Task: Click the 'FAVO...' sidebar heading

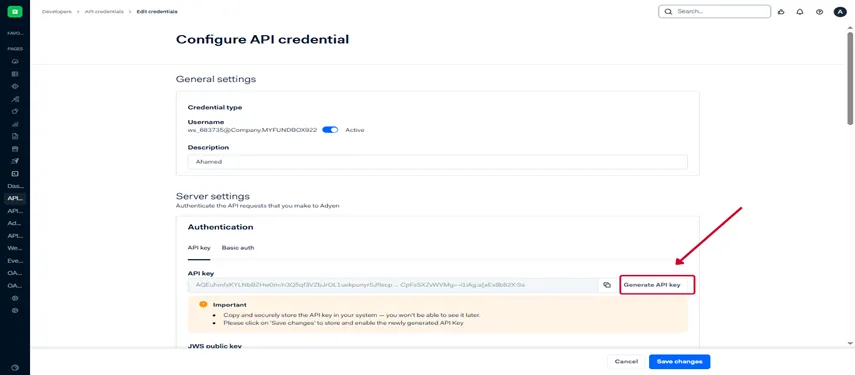Action: [x=15, y=33]
